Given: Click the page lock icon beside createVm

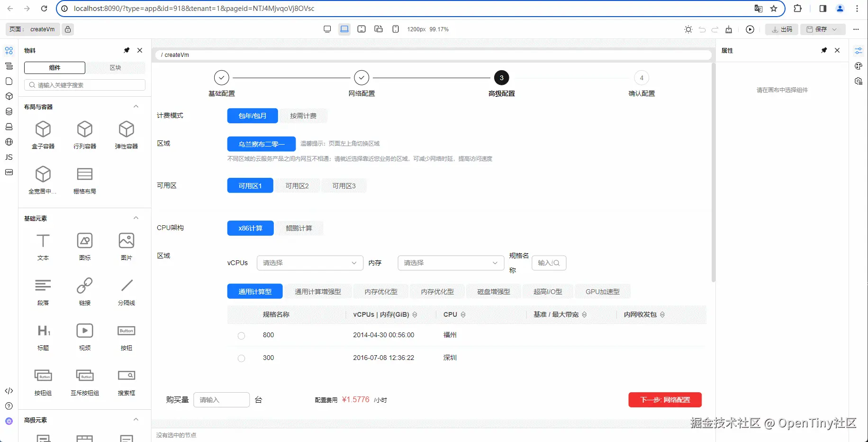Looking at the screenshot, I should click(x=68, y=29).
